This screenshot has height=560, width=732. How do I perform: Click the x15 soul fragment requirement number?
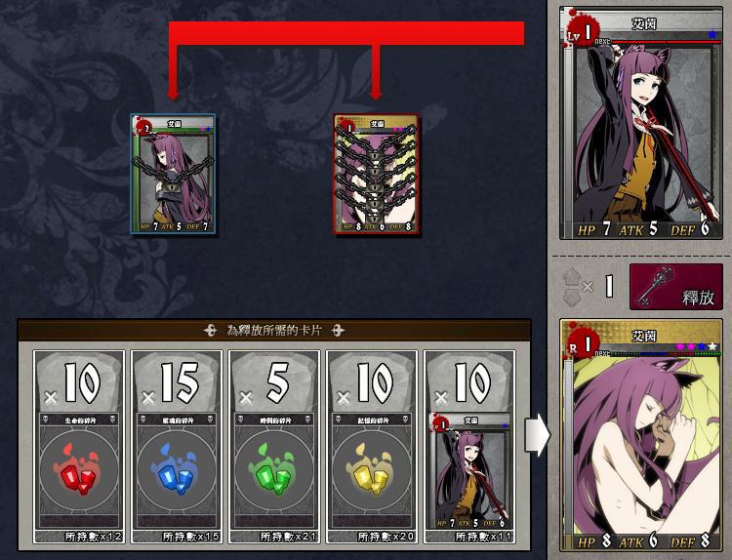click(x=180, y=383)
